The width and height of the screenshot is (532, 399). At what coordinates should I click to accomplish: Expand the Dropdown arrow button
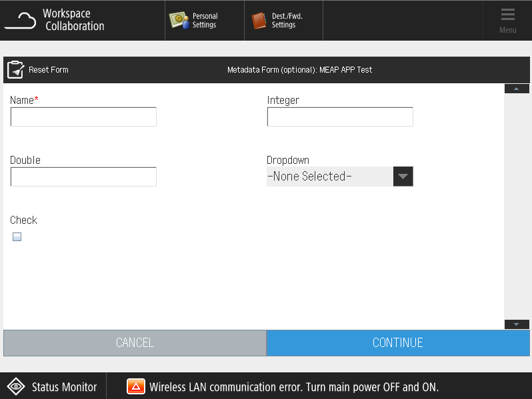click(x=403, y=177)
